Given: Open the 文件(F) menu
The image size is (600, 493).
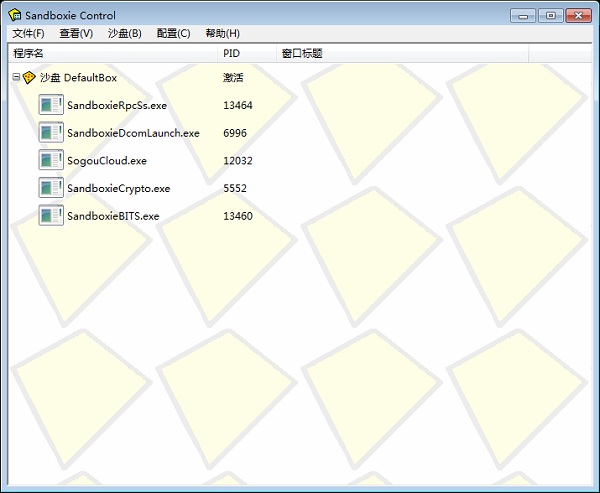Looking at the screenshot, I should coord(28,34).
